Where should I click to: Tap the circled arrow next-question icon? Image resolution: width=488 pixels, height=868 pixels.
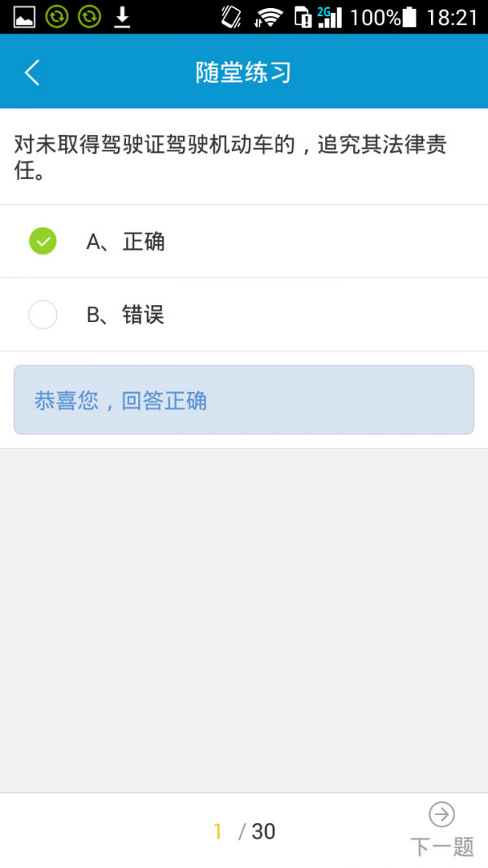pos(442,813)
